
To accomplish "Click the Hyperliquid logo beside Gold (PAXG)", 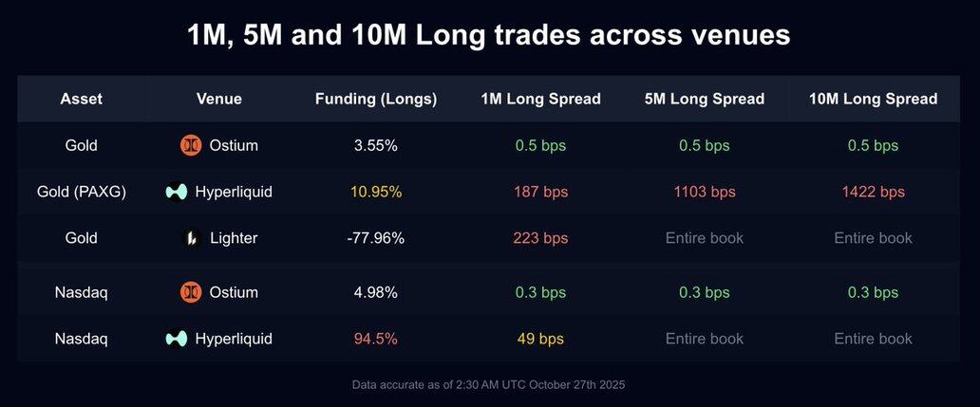I will click(177, 192).
